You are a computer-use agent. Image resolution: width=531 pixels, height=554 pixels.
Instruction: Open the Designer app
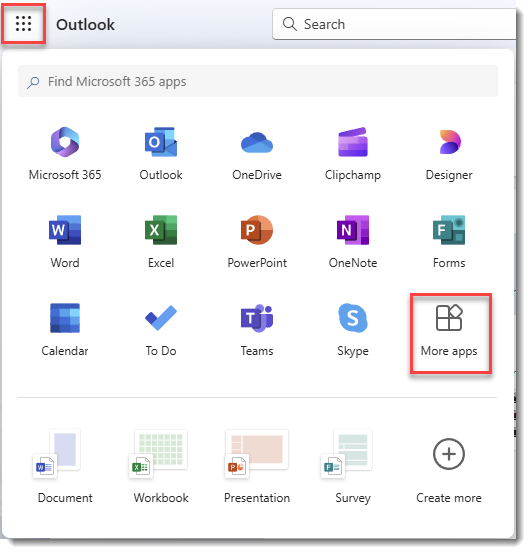(449, 154)
